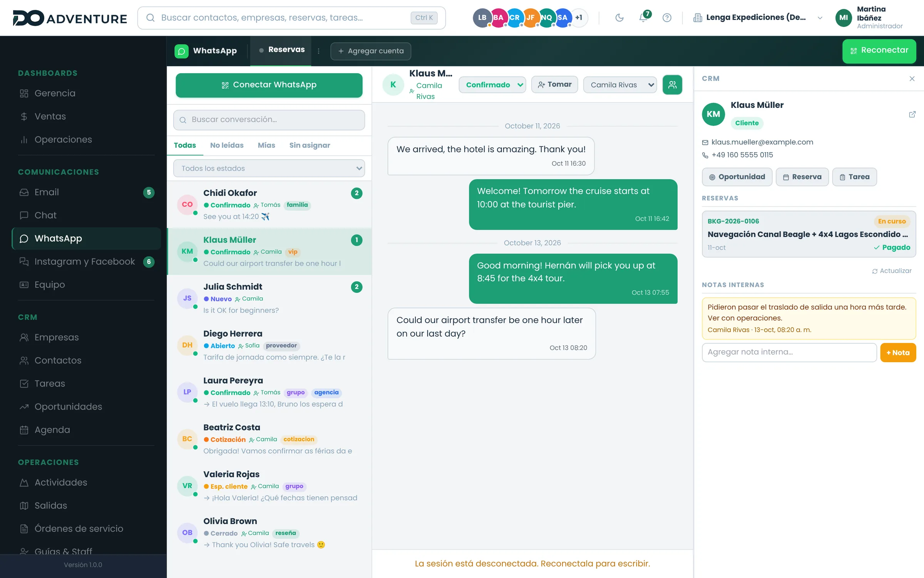Click the + Nota button
Screen dimensions: 924x578
pyautogui.click(x=898, y=353)
